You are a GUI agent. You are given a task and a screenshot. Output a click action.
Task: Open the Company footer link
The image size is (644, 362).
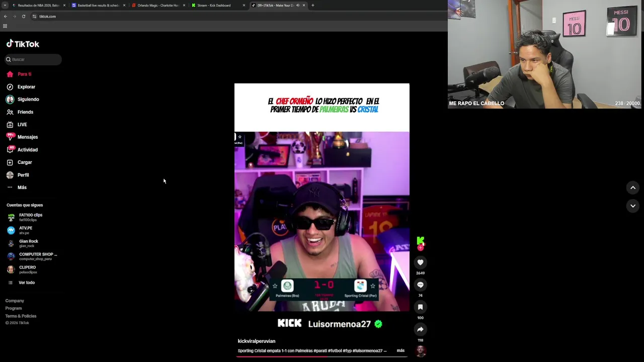point(15,301)
